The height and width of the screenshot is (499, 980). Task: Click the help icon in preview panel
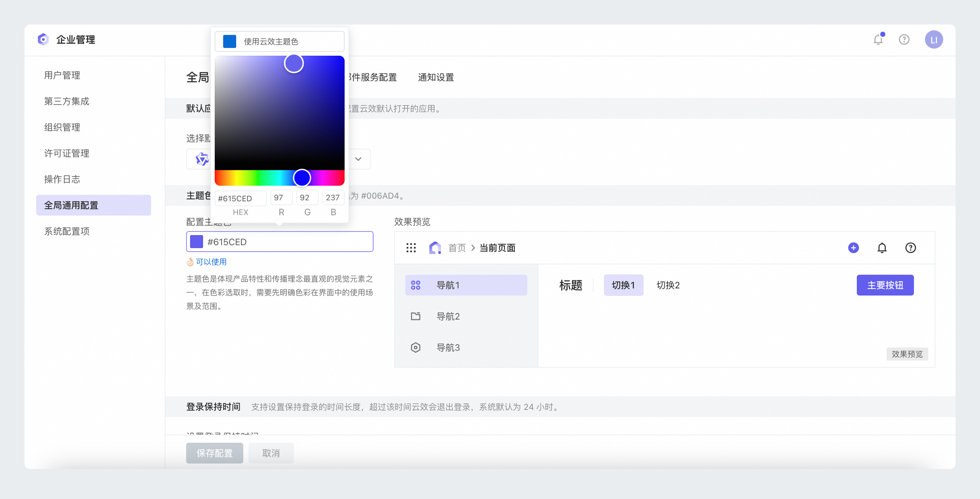pyautogui.click(x=910, y=248)
